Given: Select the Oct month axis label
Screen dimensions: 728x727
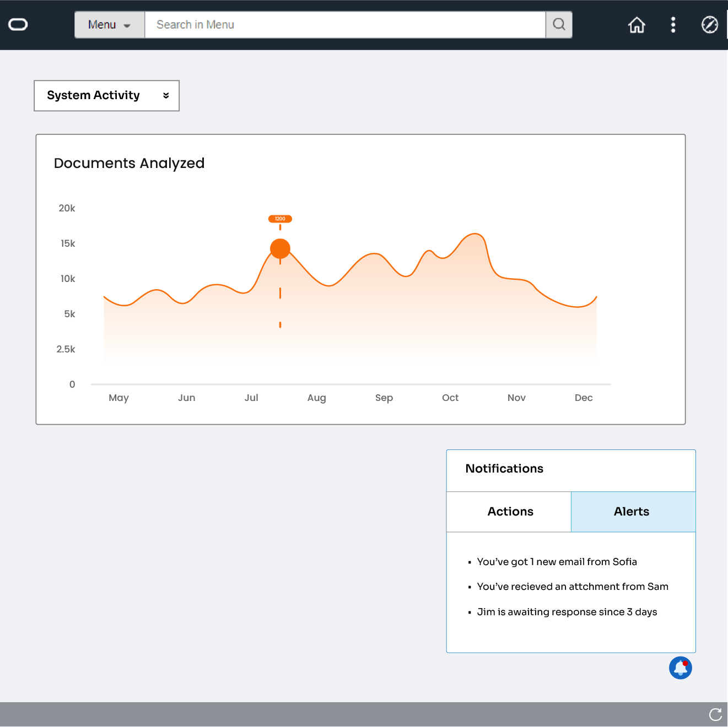Looking at the screenshot, I should click(450, 398).
